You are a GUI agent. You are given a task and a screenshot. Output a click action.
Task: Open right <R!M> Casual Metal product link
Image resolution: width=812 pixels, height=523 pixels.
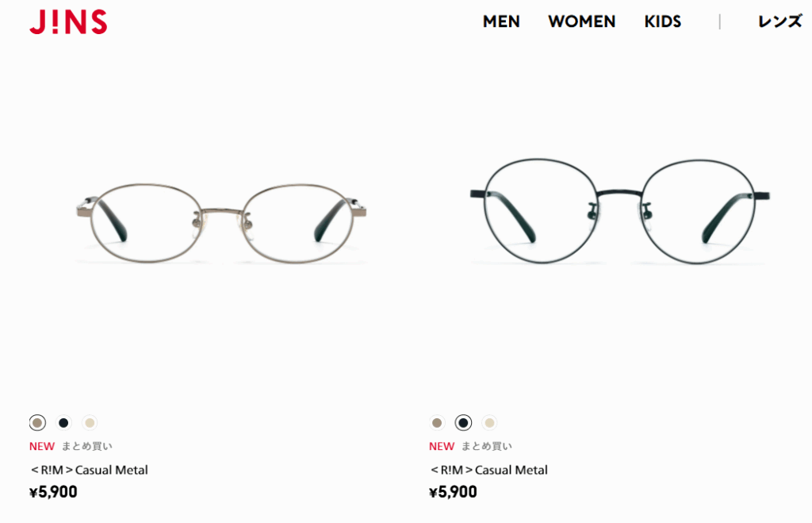pos(488,470)
